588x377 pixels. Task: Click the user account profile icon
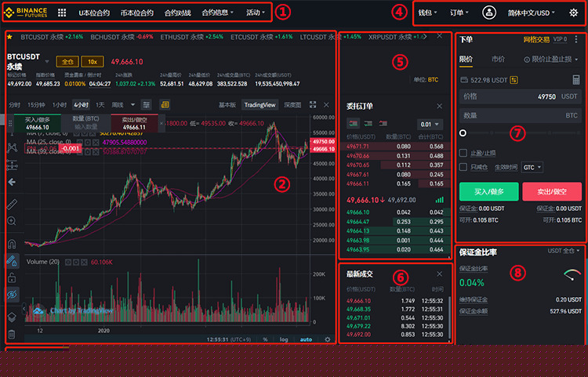(490, 13)
